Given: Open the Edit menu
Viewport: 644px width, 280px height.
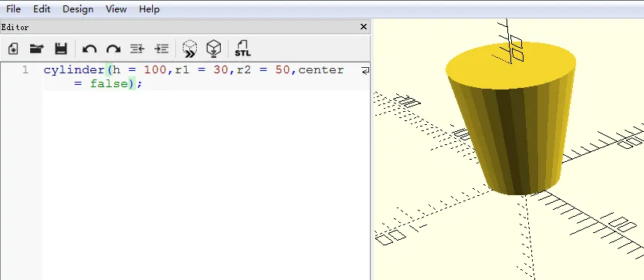Looking at the screenshot, I should (42, 9).
